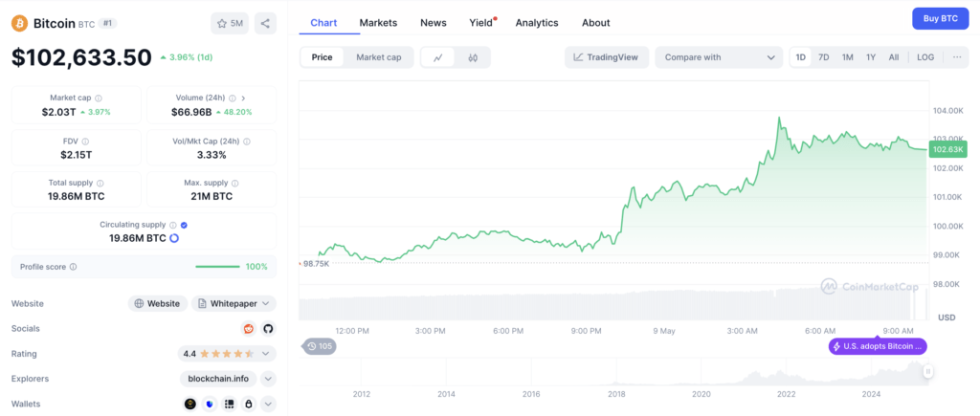The image size is (980, 416).
Task: Click the Profile score 100% bar
Action: [x=217, y=267]
